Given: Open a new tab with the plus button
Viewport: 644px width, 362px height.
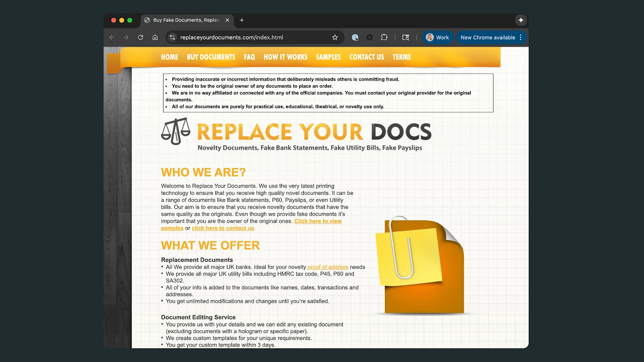Looking at the screenshot, I should click(x=242, y=20).
